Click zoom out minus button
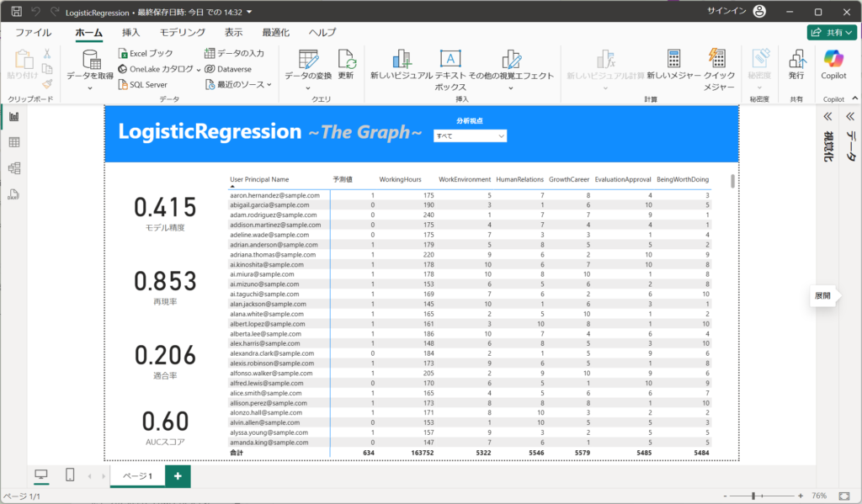The height and width of the screenshot is (504, 862). click(725, 496)
